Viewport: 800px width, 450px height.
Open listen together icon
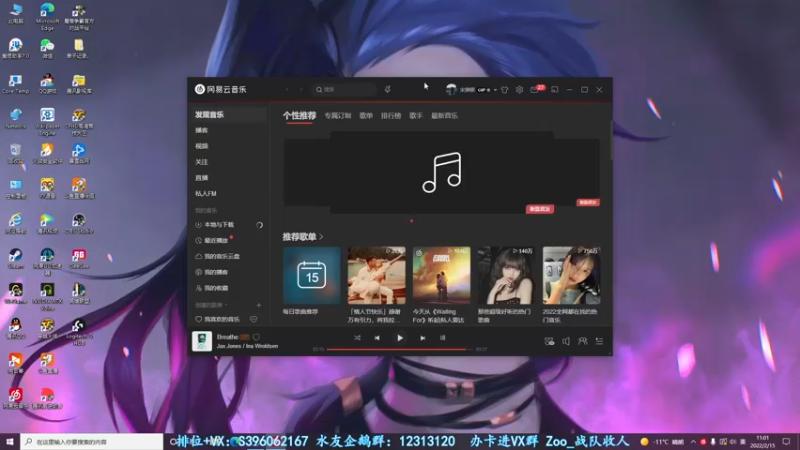coord(583,341)
